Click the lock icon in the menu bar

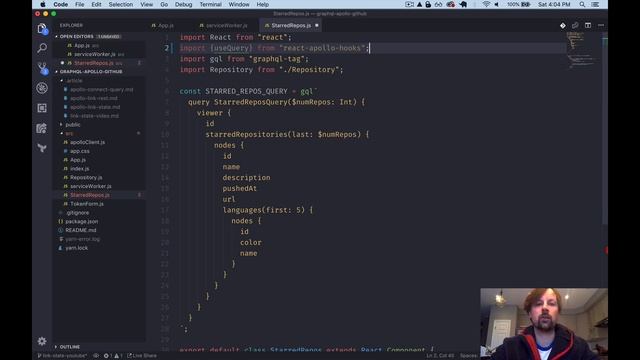pyautogui.click(x=428, y=4)
